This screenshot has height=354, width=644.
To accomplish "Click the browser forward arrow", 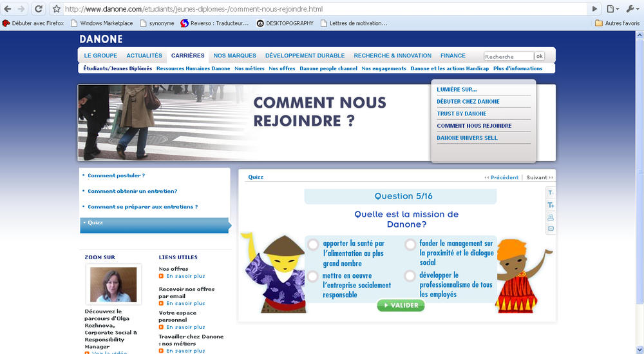I will (21, 8).
